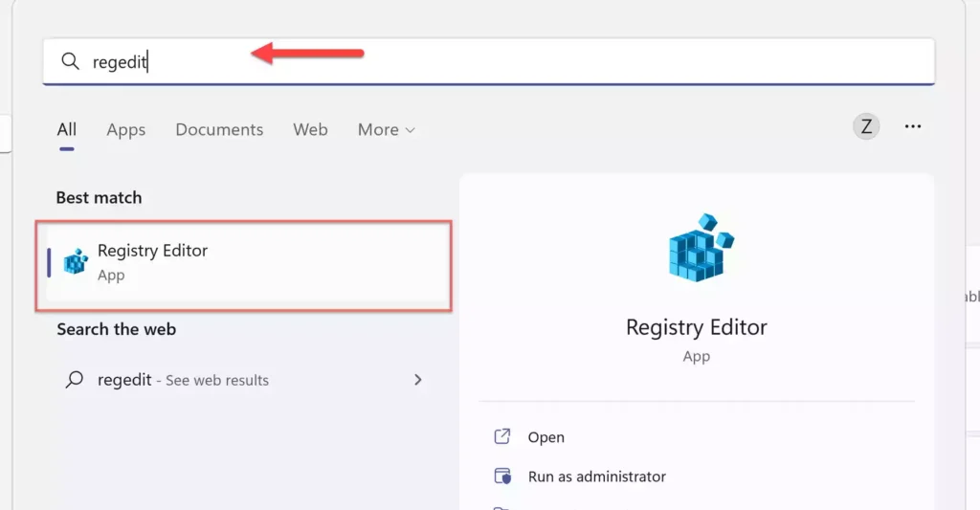Screen dimensions: 980x510
Task: Click Open in the preview pane
Action: [x=546, y=437]
